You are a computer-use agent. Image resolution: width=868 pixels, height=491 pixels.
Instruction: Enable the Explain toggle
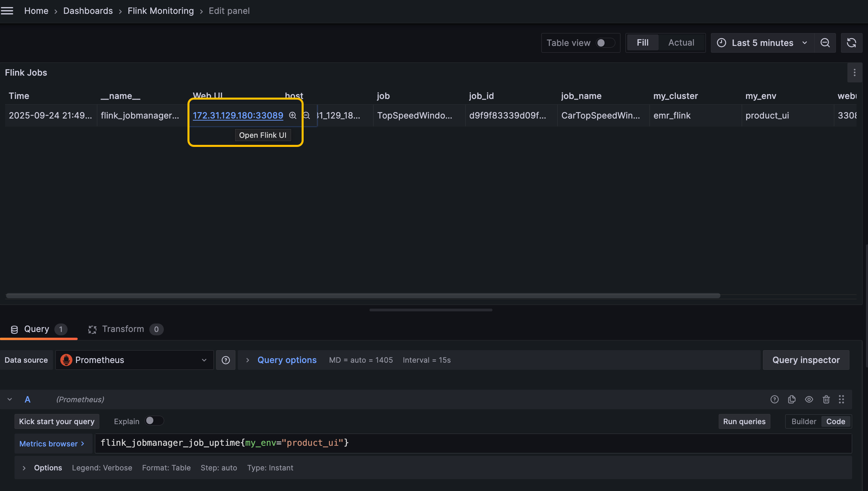tap(154, 421)
